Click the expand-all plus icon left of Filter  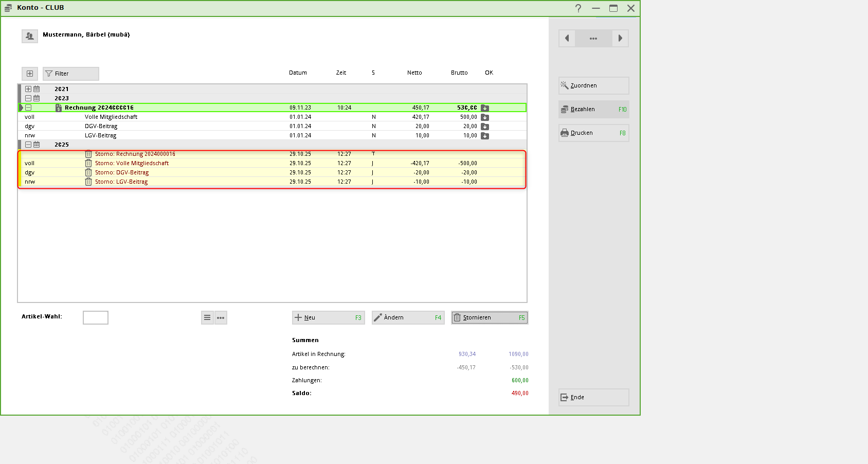coord(30,74)
